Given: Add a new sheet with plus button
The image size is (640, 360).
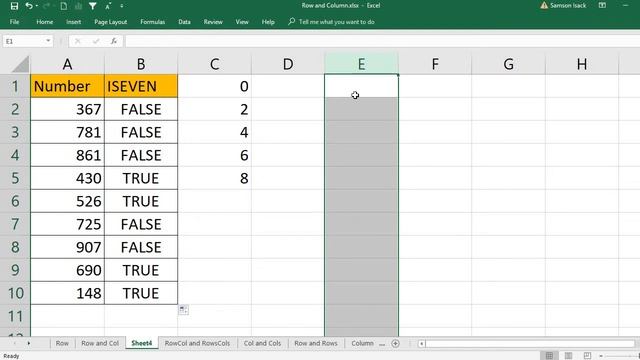Looking at the screenshot, I should coord(395,344).
